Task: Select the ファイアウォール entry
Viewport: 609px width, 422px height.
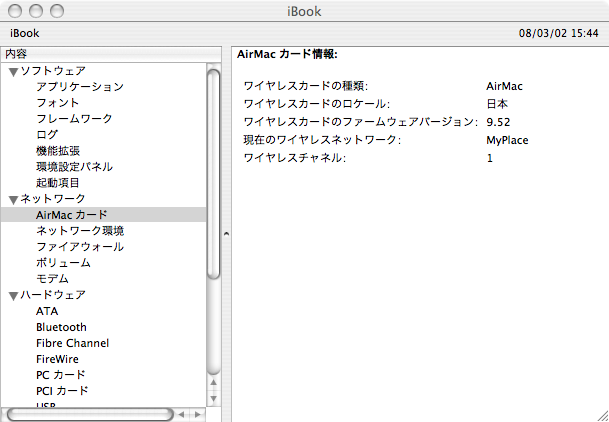Action: click(80, 247)
